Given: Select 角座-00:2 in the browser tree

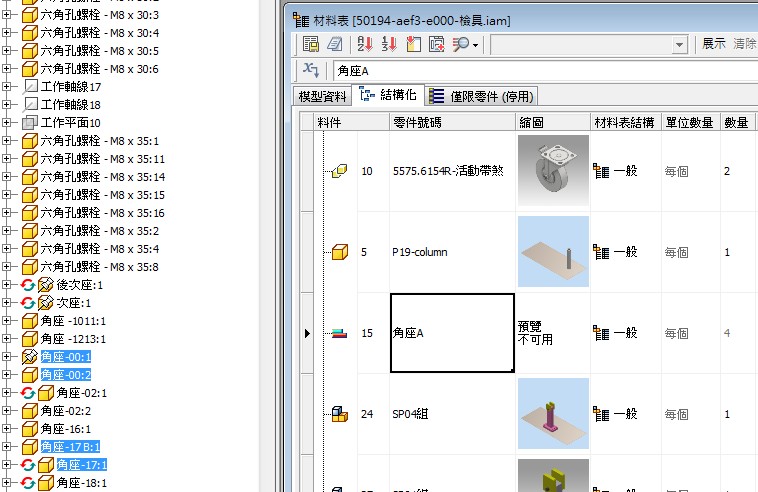Looking at the screenshot, I should click(x=66, y=375).
